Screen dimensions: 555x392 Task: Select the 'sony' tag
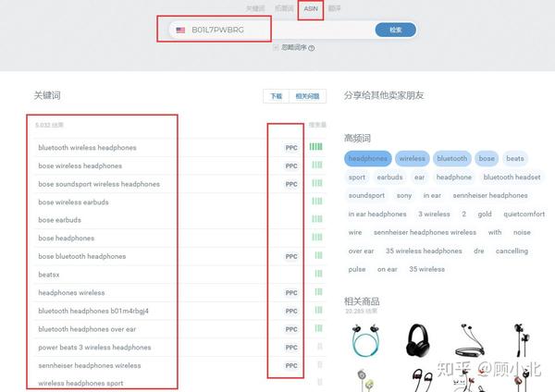404,195
